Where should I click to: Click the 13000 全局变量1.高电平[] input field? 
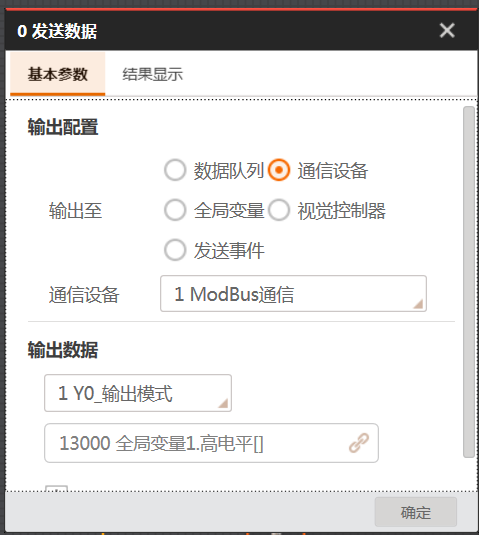[211, 443]
